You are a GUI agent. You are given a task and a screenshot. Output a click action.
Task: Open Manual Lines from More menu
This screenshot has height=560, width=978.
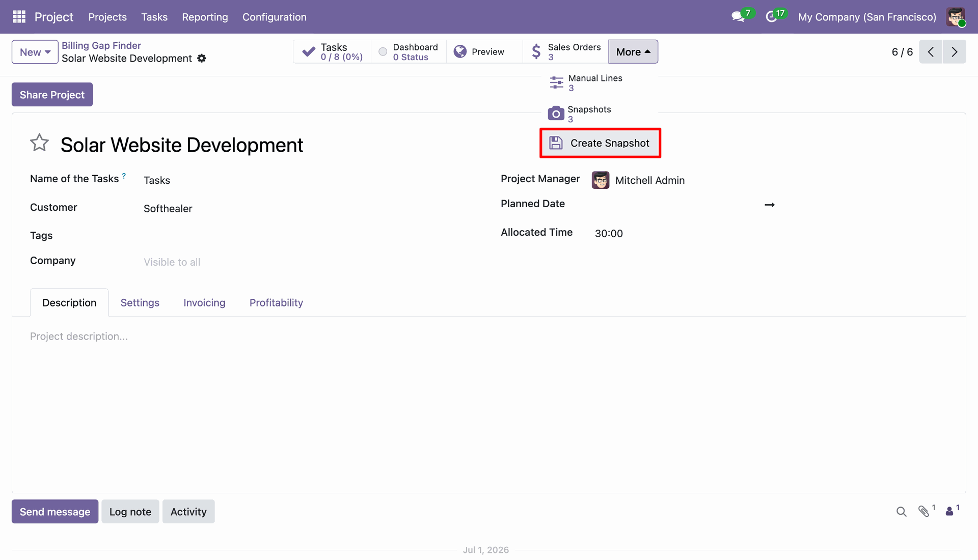pyautogui.click(x=600, y=83)
